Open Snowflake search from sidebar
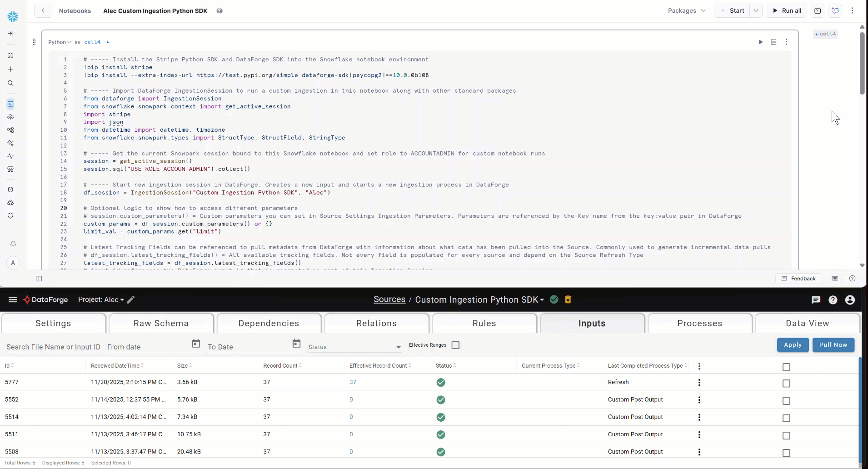 coord(10,83)
